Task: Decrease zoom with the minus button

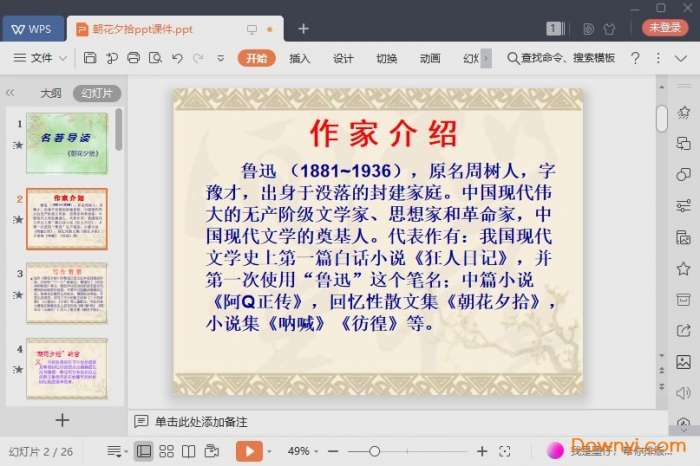Action: [x=333, y=452]
